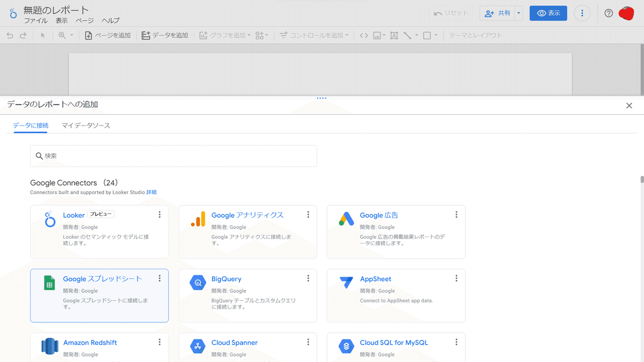Open the ヘルプ menu
The width and height of the screenshot is (644, 362).
click(111, 20)
